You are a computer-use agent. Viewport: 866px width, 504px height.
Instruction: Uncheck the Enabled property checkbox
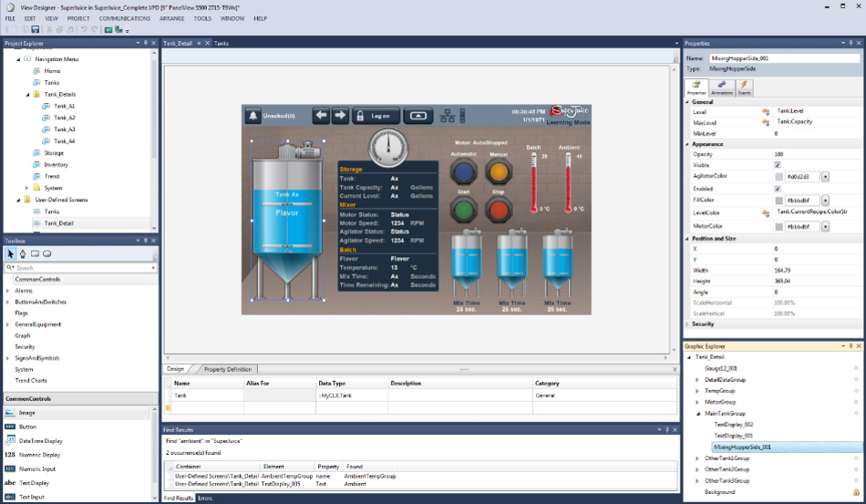(778, 189)
